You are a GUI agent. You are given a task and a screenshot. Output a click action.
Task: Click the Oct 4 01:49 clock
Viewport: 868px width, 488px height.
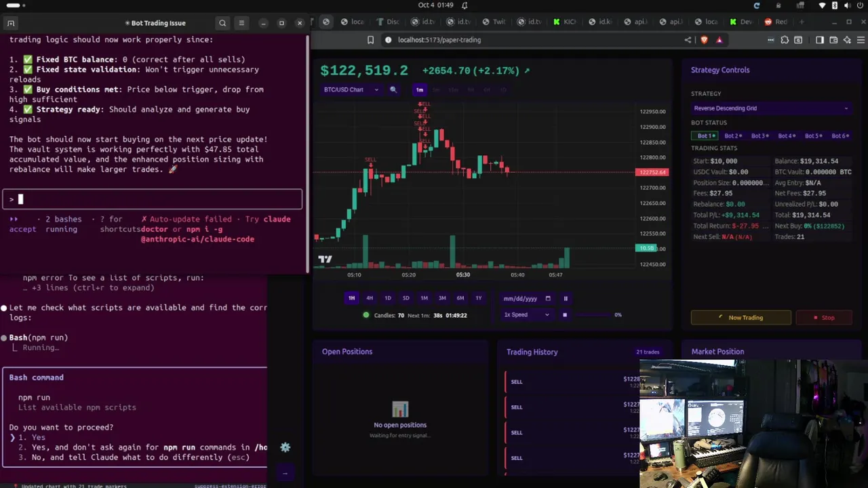[435, 5]
